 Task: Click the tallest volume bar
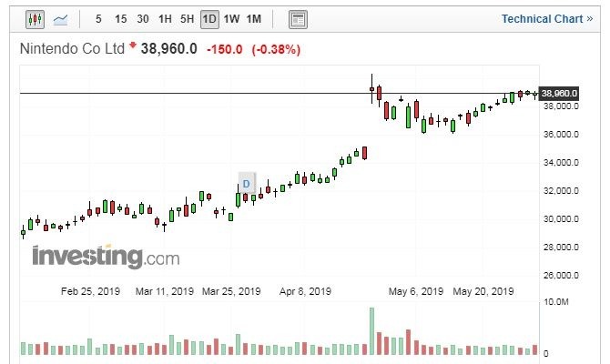[371, 331]
